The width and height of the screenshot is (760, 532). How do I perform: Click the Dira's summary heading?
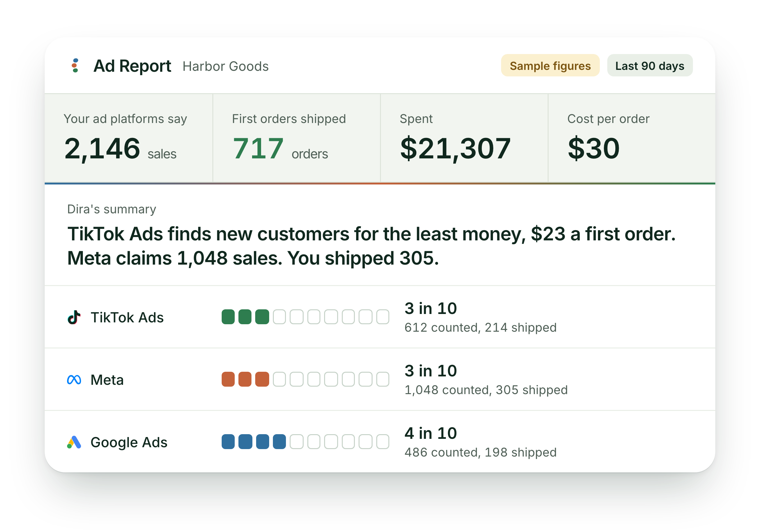[112, 209]
